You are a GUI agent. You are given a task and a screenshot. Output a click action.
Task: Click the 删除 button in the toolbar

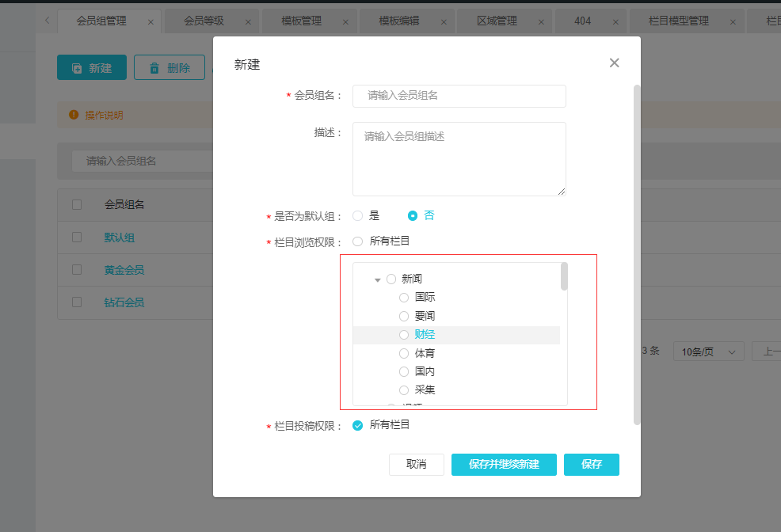point(170,67)
